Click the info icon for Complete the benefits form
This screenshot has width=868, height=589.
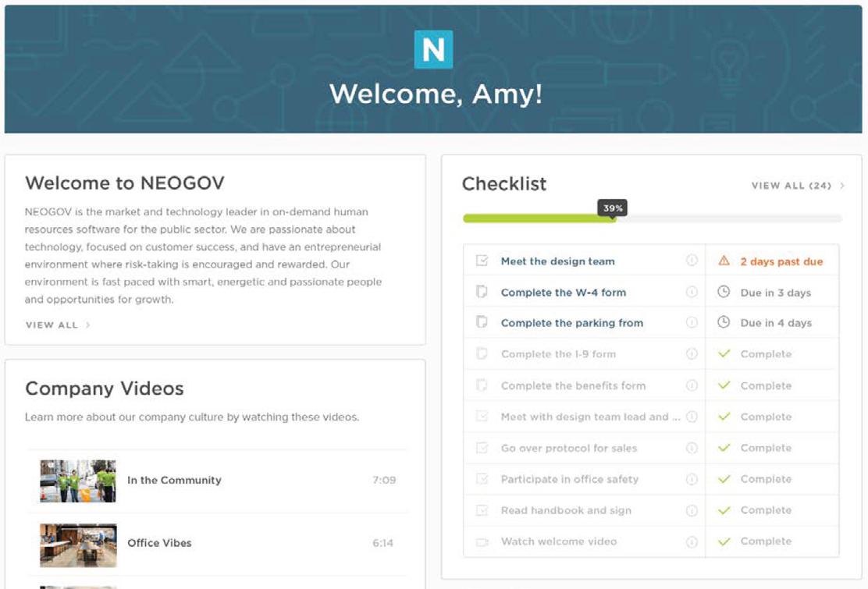(x=692, y=385)
